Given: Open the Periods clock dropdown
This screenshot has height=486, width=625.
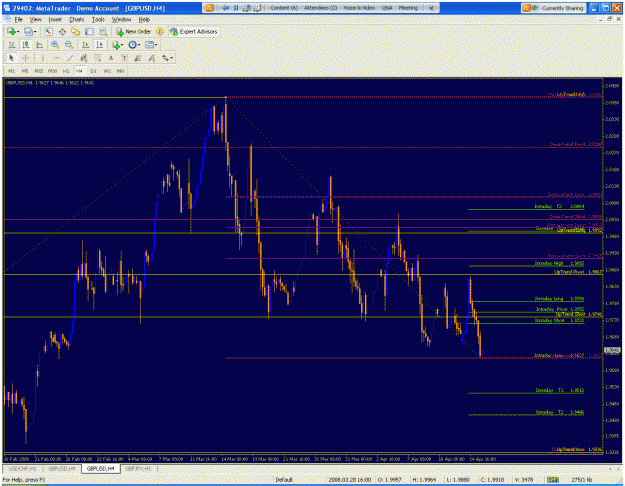Looking at the screenshot, I should pos(134,45).
